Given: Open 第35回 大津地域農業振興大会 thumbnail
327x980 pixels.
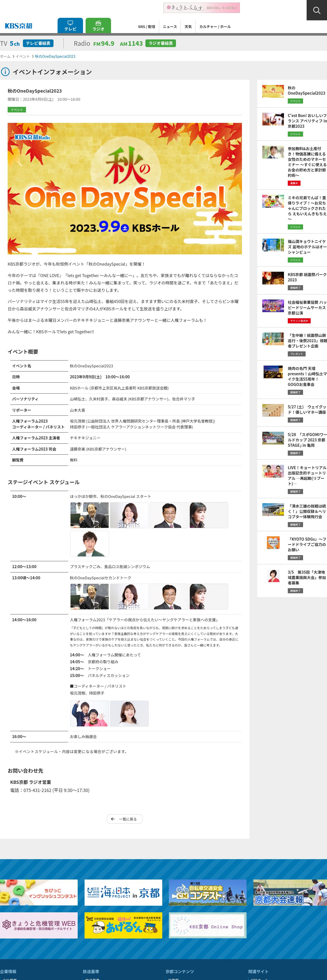Looking at the screenshot, I should [x=273, y=576].
